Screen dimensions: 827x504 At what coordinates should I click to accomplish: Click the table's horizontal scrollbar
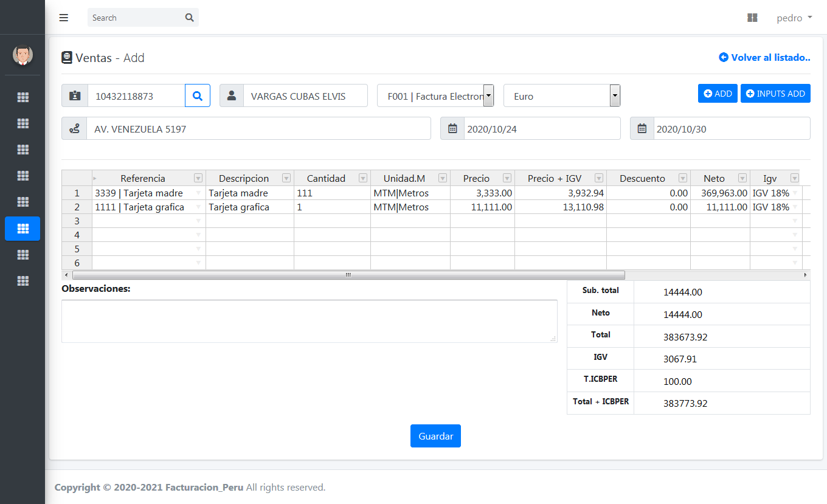348,275
